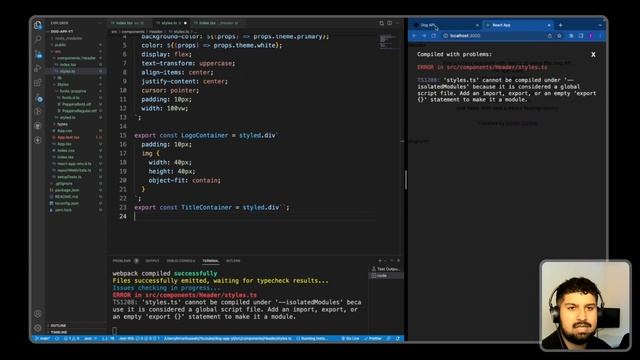The image size is (640, 360).
Task: Click the Running tests status bar item
Action: 312,339
